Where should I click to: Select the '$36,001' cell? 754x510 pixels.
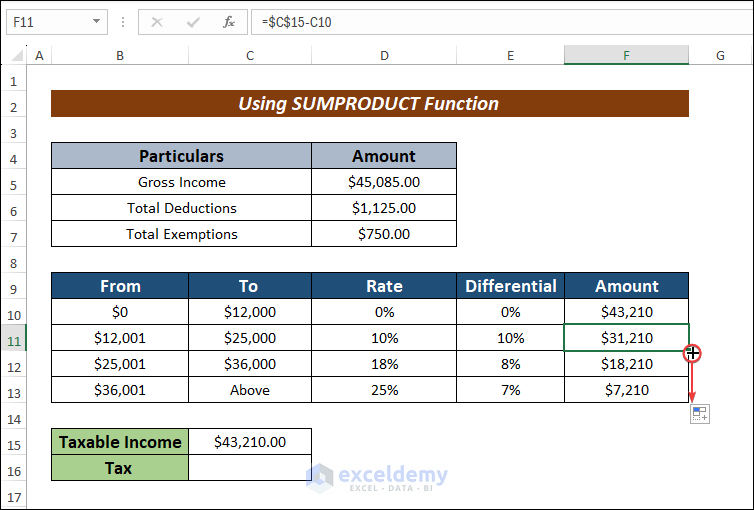[120, 390]
